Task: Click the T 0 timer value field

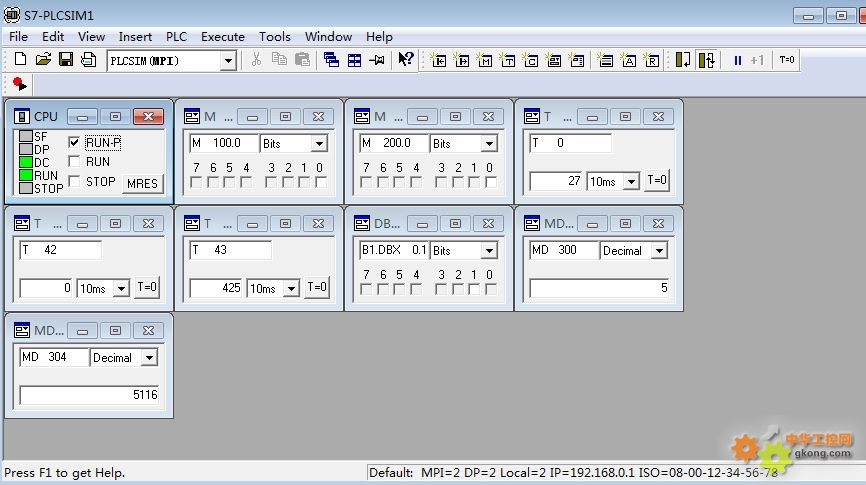Action: click(556, 181)
